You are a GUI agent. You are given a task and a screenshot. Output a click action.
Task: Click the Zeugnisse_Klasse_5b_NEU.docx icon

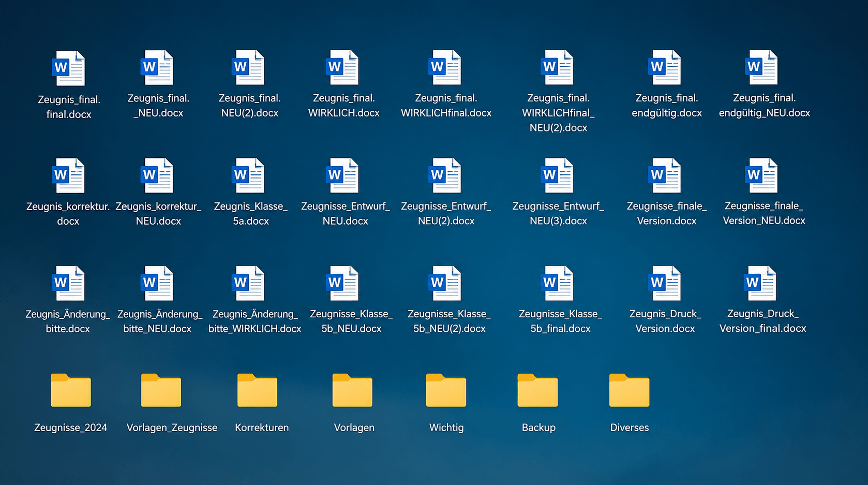342,283
